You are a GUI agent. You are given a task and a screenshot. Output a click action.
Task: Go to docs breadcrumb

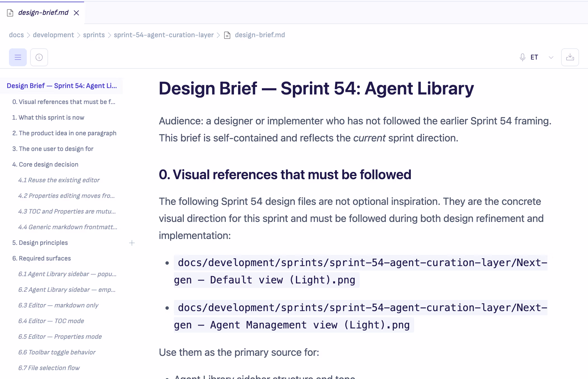16,35
